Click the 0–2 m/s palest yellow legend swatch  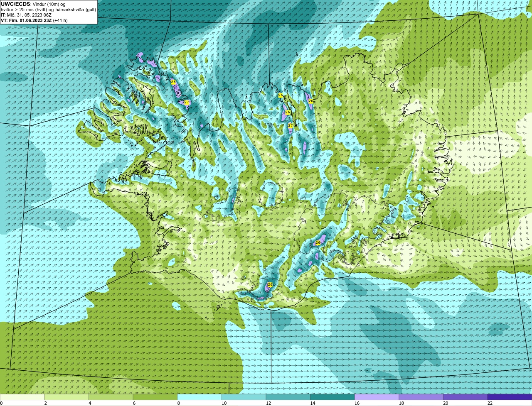[22, 397]
